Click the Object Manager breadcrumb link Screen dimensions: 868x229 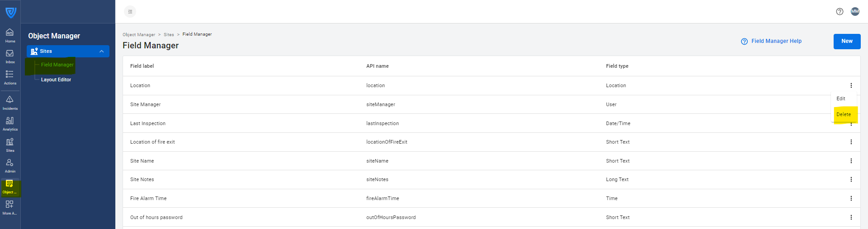(x=139, y=35)
